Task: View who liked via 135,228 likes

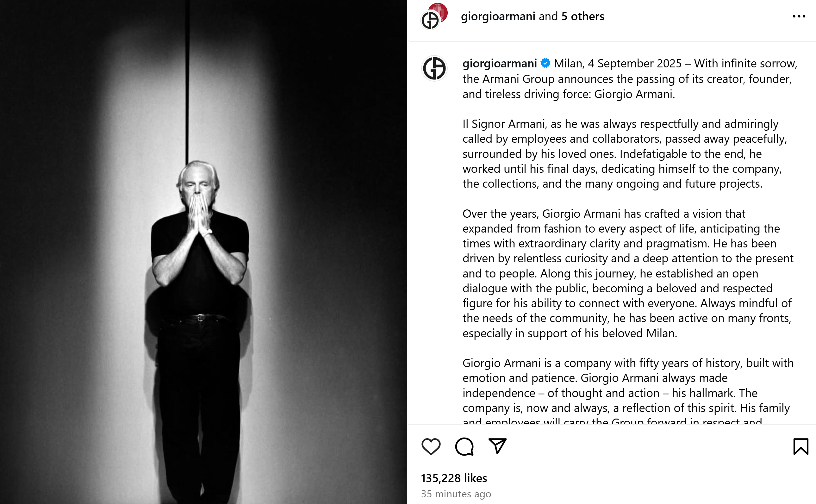Action: [x=454, y=478]
